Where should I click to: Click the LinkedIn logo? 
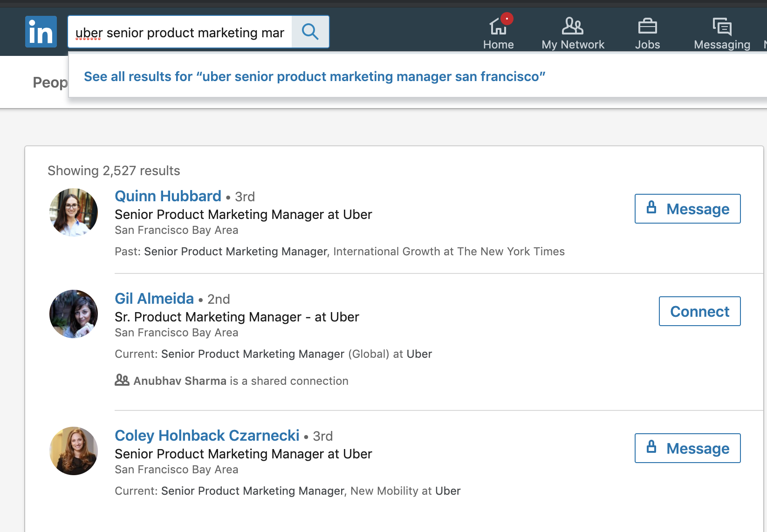(x=41, y=32)
